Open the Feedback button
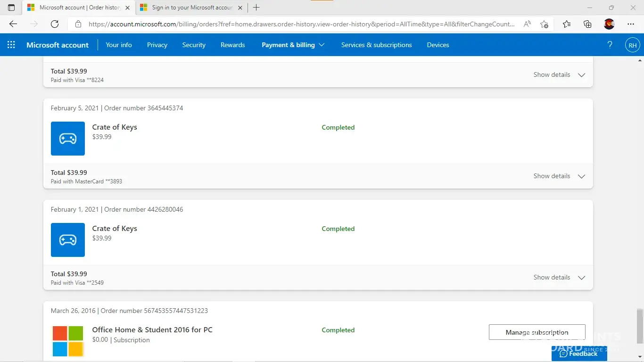Screen dimensions: 644x362 point(579,354)
